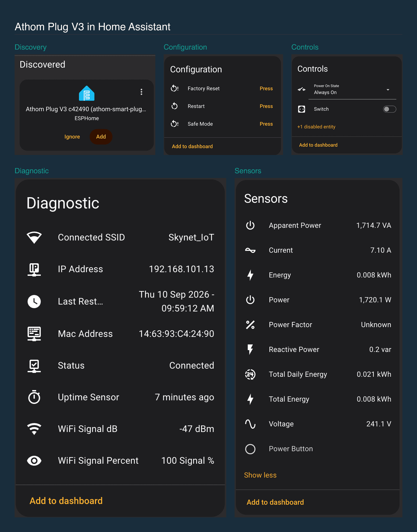Click the Voltage 241.1 V value
417x532 pixels.
378,424
